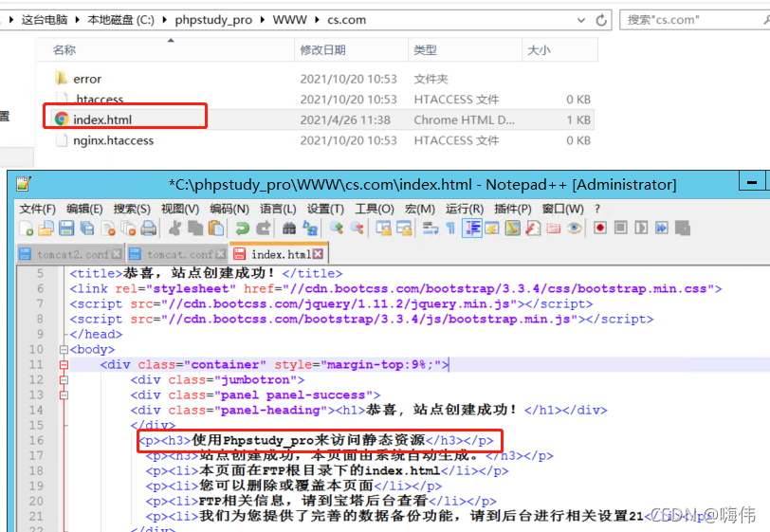Open the 宏(M) menu
The image size is (770, 532).
(420, 210)
